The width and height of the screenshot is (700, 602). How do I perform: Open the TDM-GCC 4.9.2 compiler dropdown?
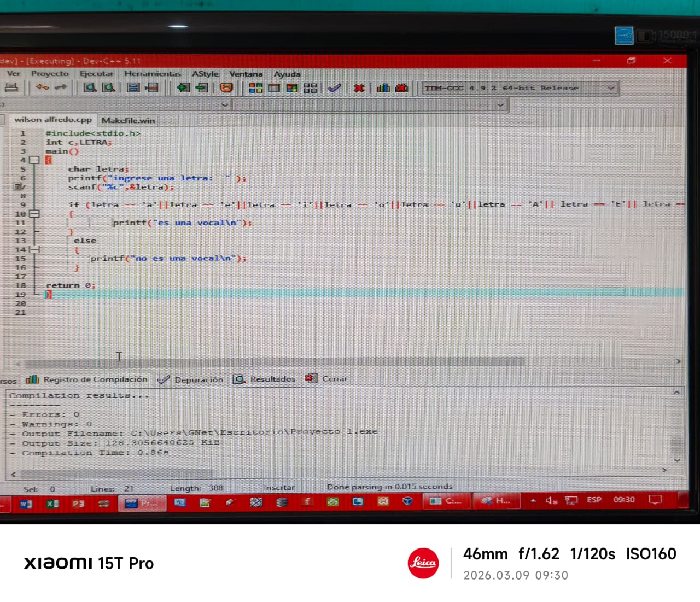611,88
